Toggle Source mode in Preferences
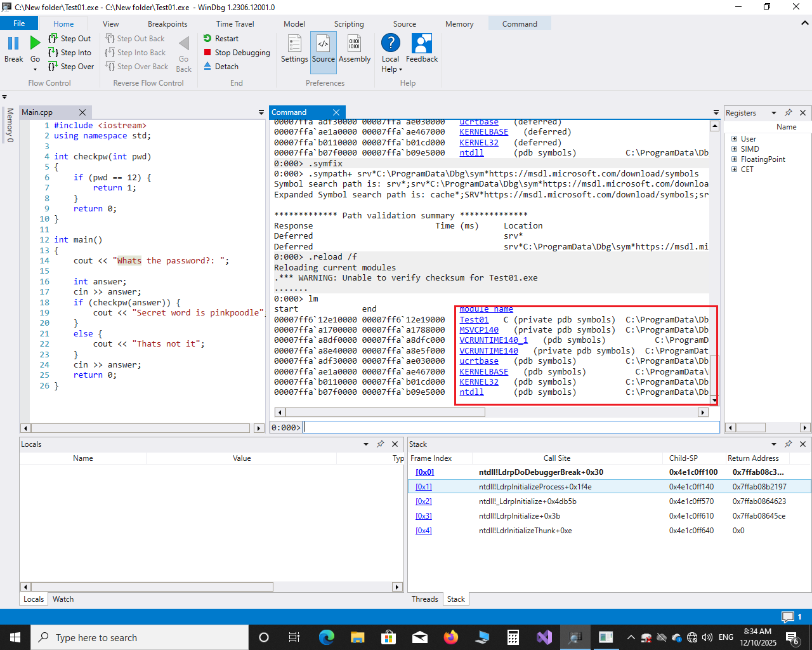The height and width of the screenshot is (650, 812). click(323, 44)
